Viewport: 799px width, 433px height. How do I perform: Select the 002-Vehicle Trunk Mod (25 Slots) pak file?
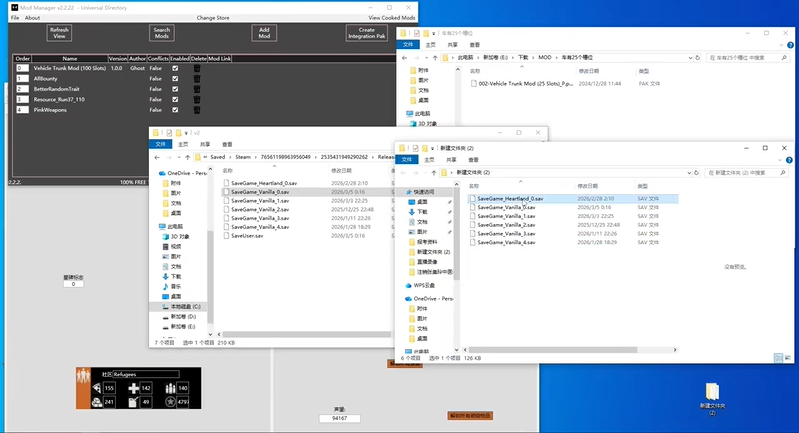click(x=525, y=84)
